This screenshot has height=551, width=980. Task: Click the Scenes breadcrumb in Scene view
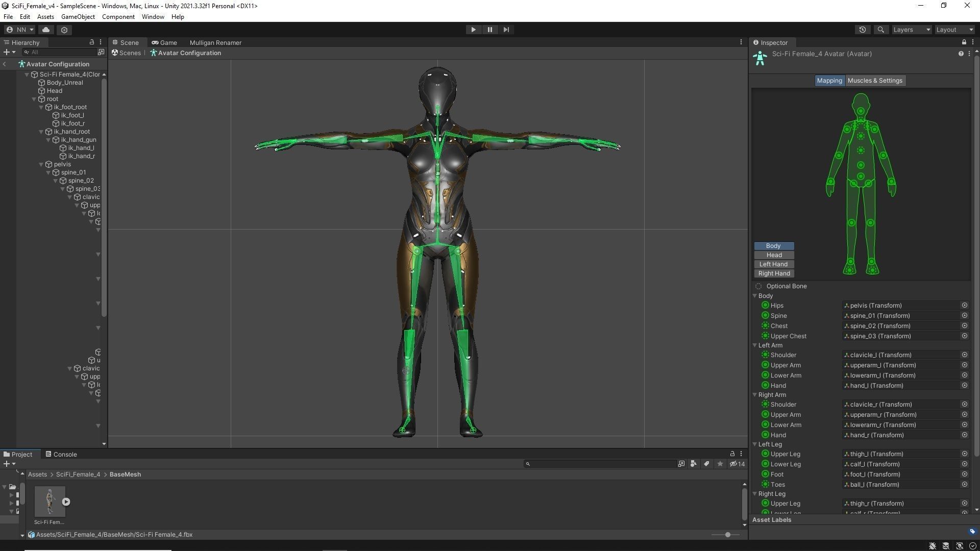127,53
